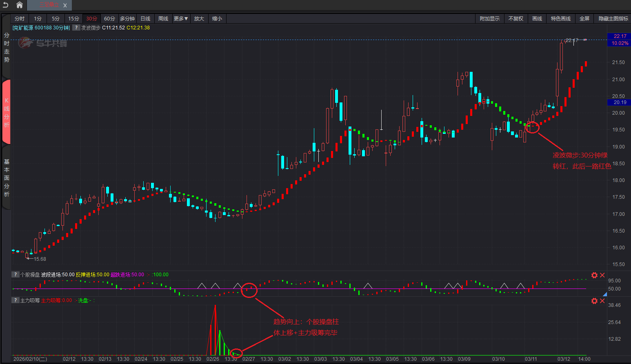This screenshot has height=364, width=631.
Task: Click the 22.17 current price label
Action: 620,36
